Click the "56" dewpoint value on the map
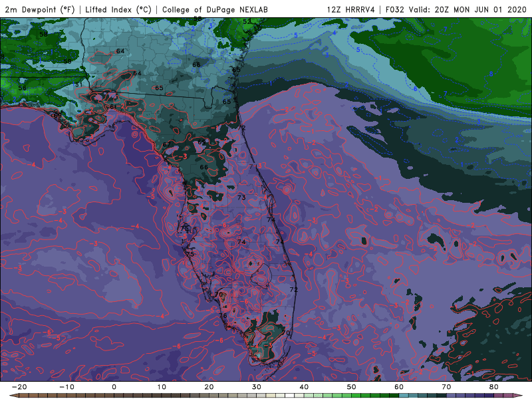532x399 pixels. [23, 88]
